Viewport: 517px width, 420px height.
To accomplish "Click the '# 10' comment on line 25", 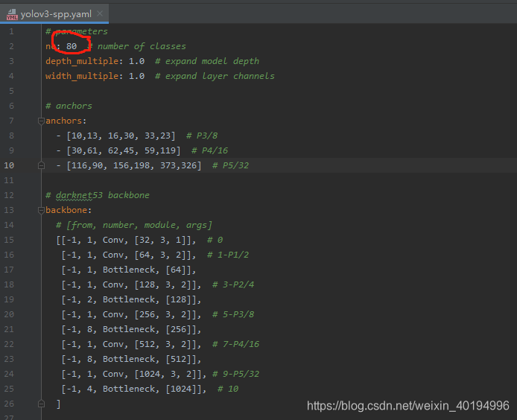I will coord(228,389).
